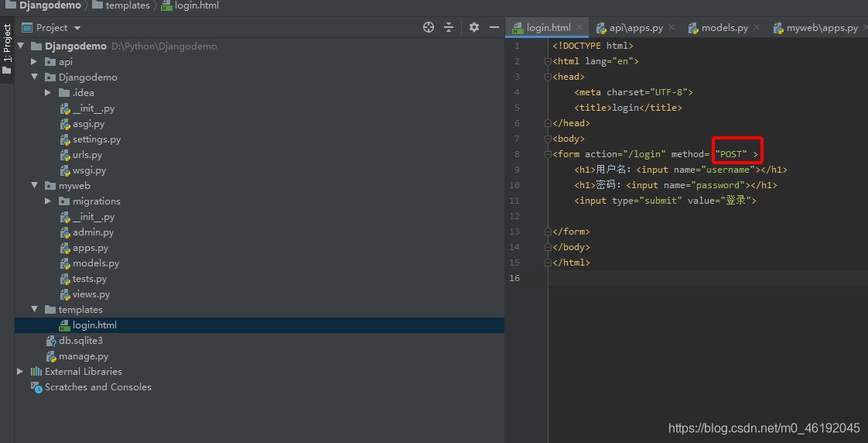Click the meta charset="UTF-8" line
Viewport: 868px width, 443px height.
pyautogui.click(x=634, y=93)
